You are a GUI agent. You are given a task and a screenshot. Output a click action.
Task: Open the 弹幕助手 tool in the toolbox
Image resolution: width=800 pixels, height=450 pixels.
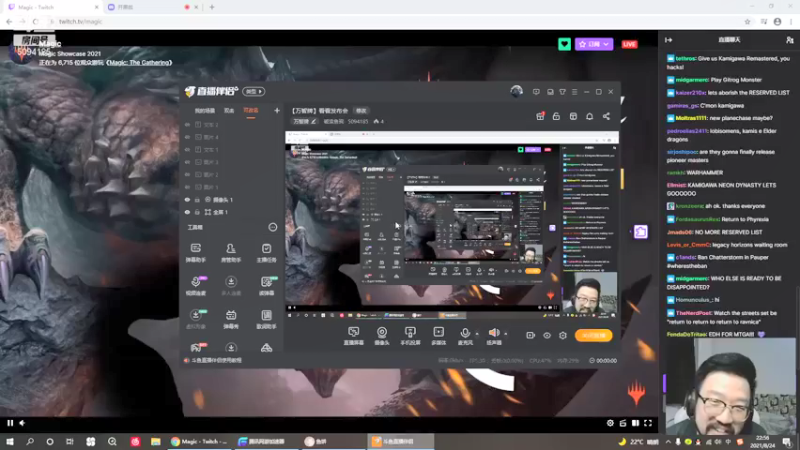[x=195, y=253]
